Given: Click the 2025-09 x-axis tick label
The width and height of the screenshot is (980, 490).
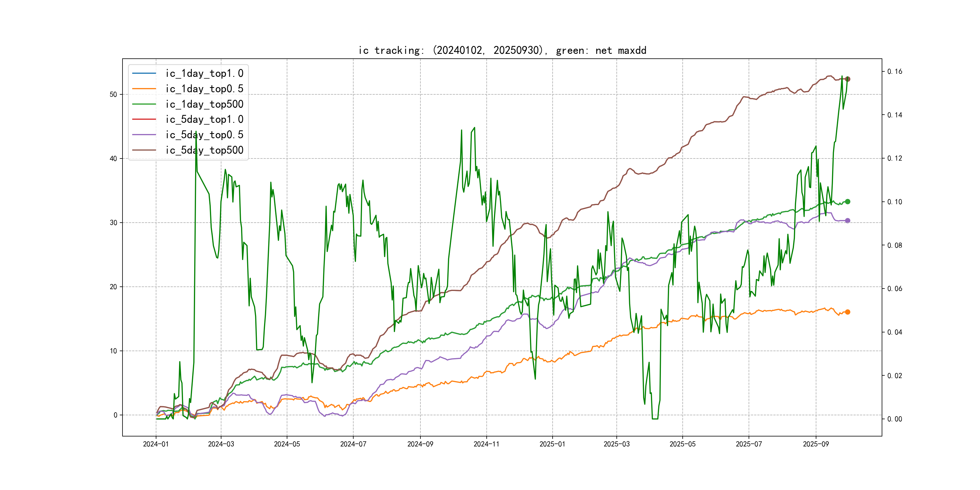Looking at the screenshot, I should [816, 444].
